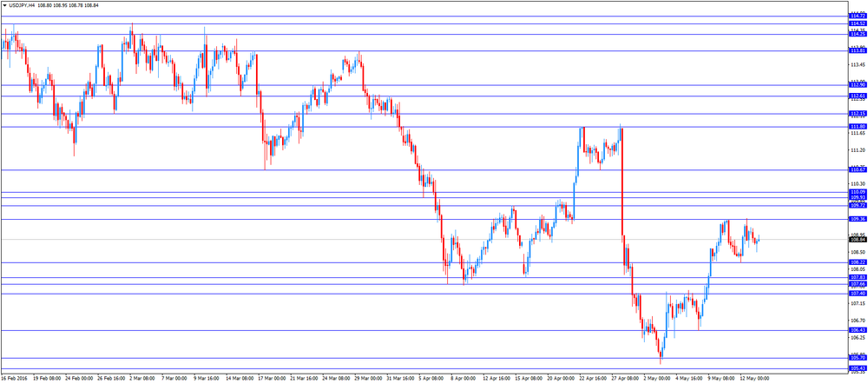The height and width of the screenshot is (384, 868).
Task: Select the horizontal line labeled 114.25
Action: 424,35
